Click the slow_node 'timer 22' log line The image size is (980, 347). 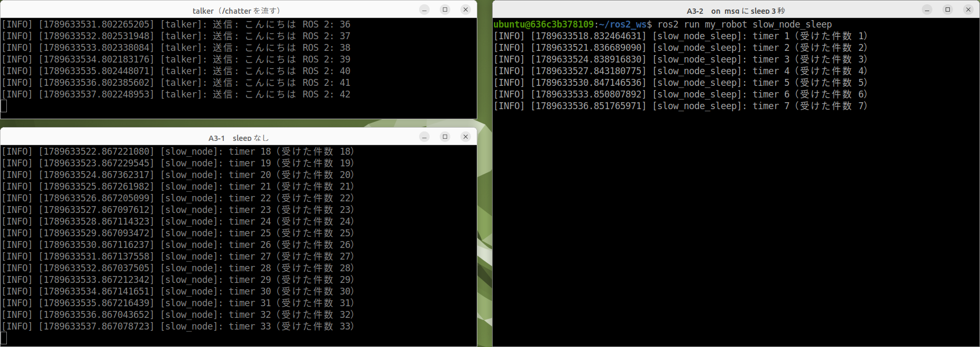(x=178, y=198)
